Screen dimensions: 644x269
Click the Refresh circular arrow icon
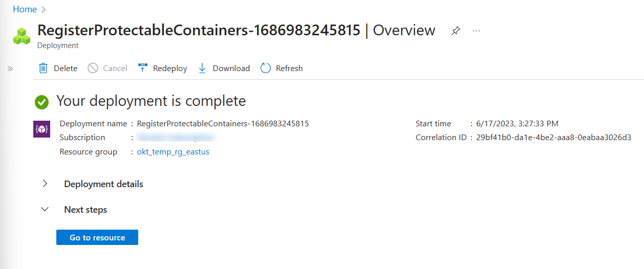265,68
